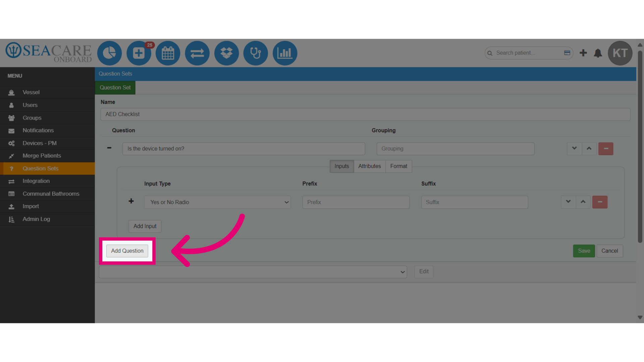Select Question Sets in the menu
This screenshot has height=362, width=644.
click(47, 168)
